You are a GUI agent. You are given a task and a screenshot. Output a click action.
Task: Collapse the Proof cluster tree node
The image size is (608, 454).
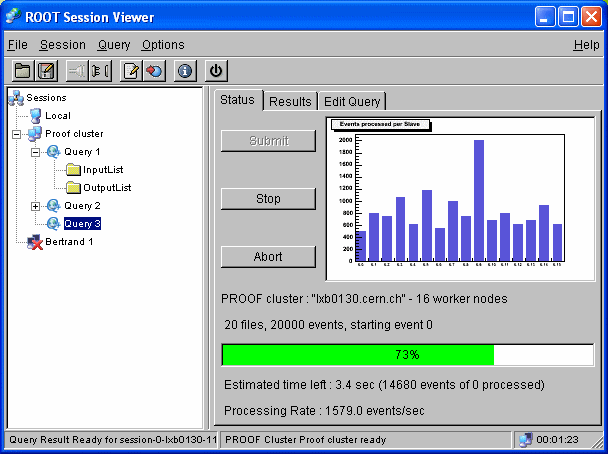pyautogui.click(x=17, y=134)
